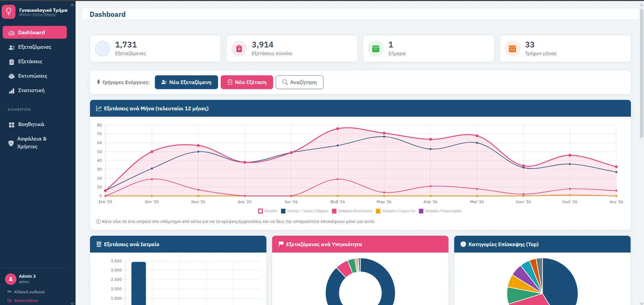The height and width of the screenshot is (305, 644).
Task: Click the clipboard icon on the Εξετάσεις σύνολο card
Action: [239, 49]
